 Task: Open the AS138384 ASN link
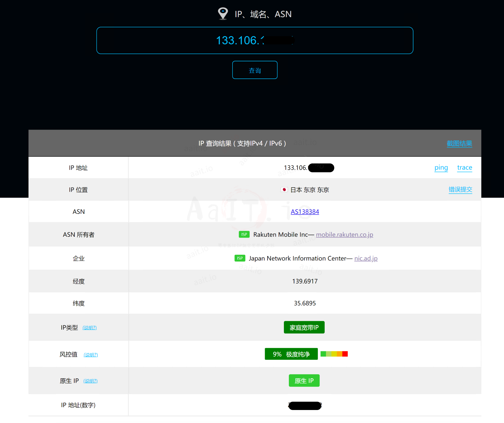tap(305, 212)
